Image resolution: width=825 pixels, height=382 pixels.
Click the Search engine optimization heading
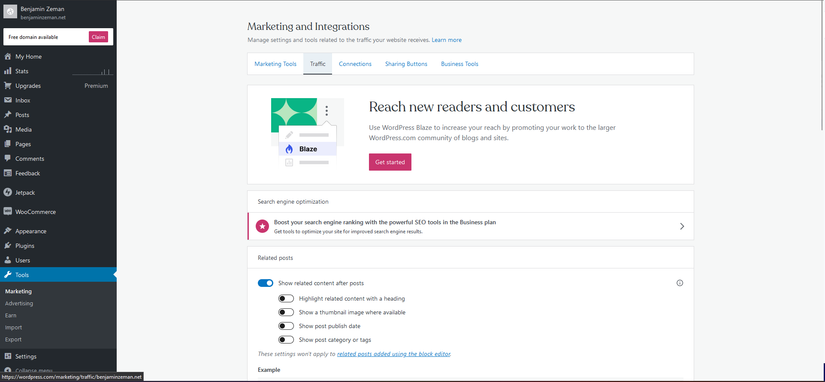pyautogui.click(x=293, y=202)
